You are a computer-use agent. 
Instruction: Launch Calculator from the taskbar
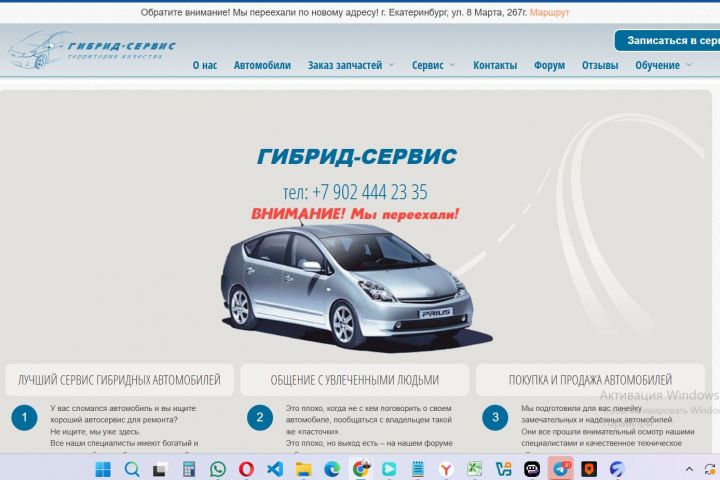[x=189, y=469]
